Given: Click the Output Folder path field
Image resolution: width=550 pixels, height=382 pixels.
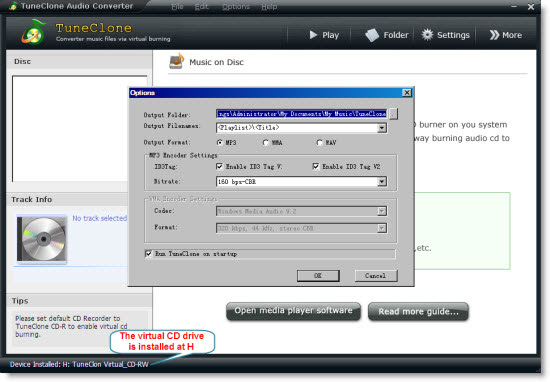Looking at the screenshot, I should pos(302,114).
